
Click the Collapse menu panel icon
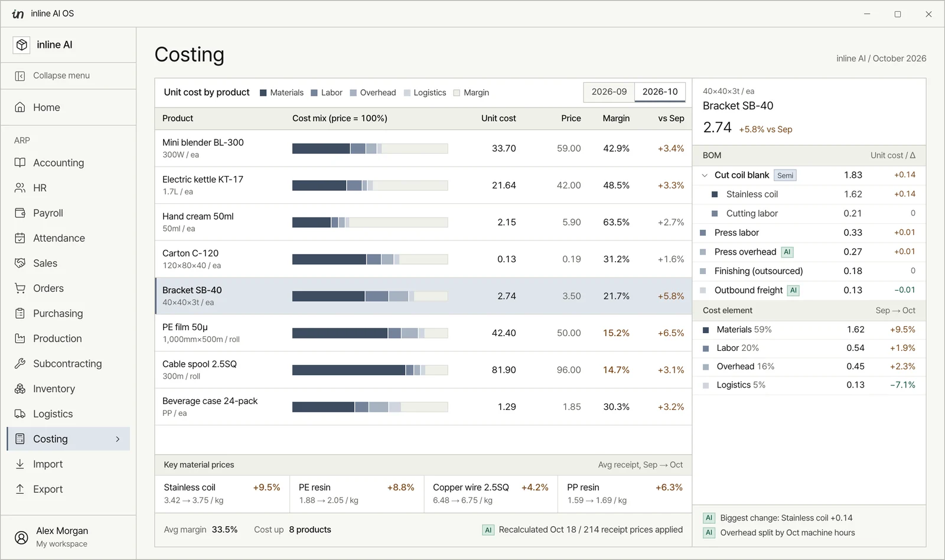(x=20, y=76)
